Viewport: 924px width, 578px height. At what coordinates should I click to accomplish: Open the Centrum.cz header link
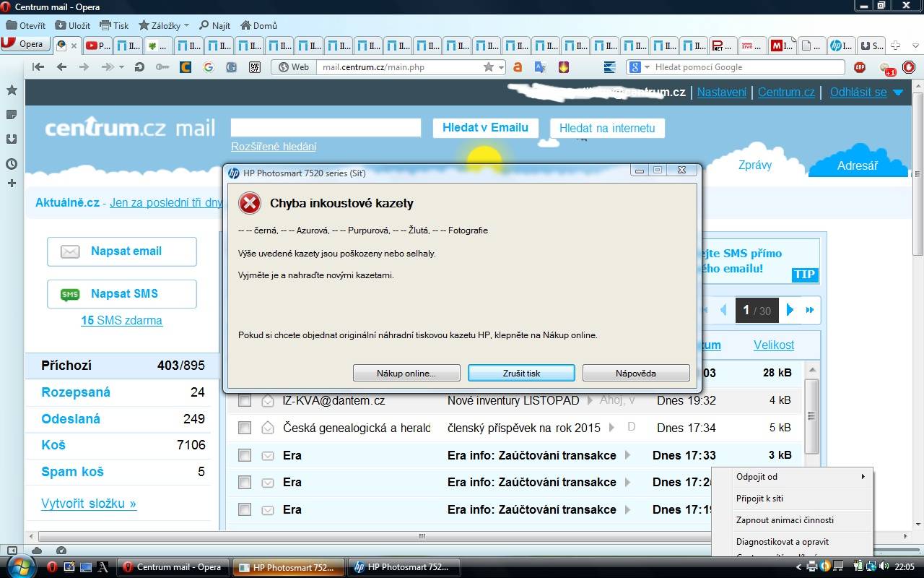tap(786, 92)
